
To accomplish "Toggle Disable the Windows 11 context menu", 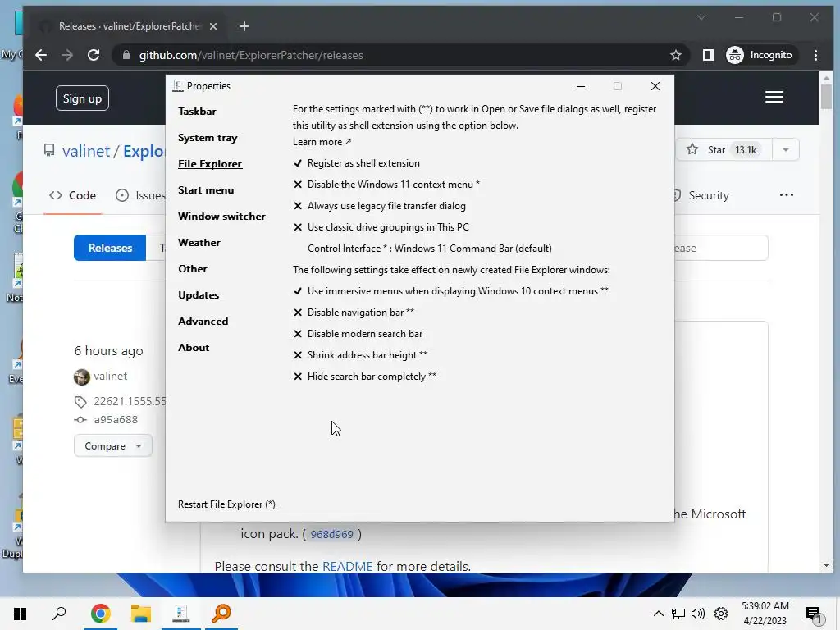I will [386, 185].
